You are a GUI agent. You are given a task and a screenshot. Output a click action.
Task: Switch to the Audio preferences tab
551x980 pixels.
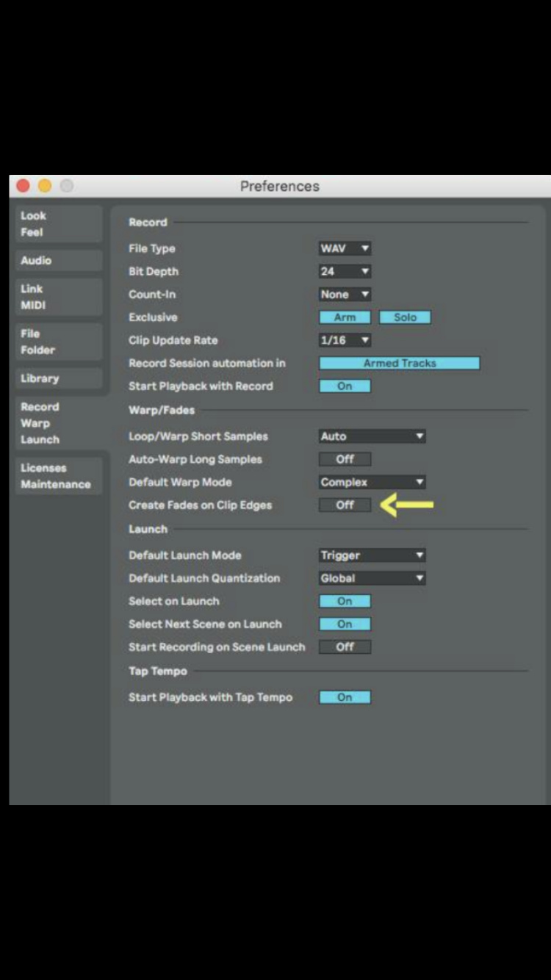click(x=57, y=261)
